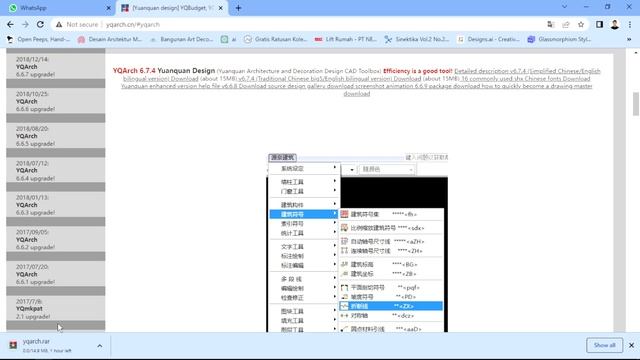Click the browser forward arrow
The height and width of the screenshot is (360, 640).
(25, 24)
